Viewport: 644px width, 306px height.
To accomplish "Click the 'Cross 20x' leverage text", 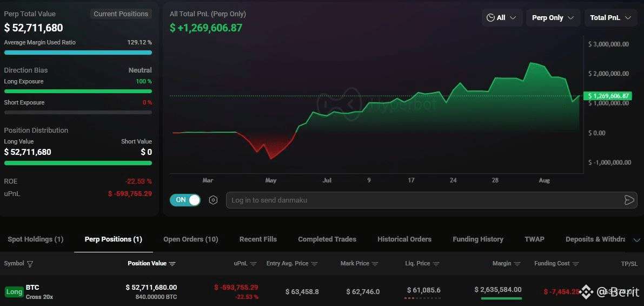I will pyautogui.click(x=39, y=297).
